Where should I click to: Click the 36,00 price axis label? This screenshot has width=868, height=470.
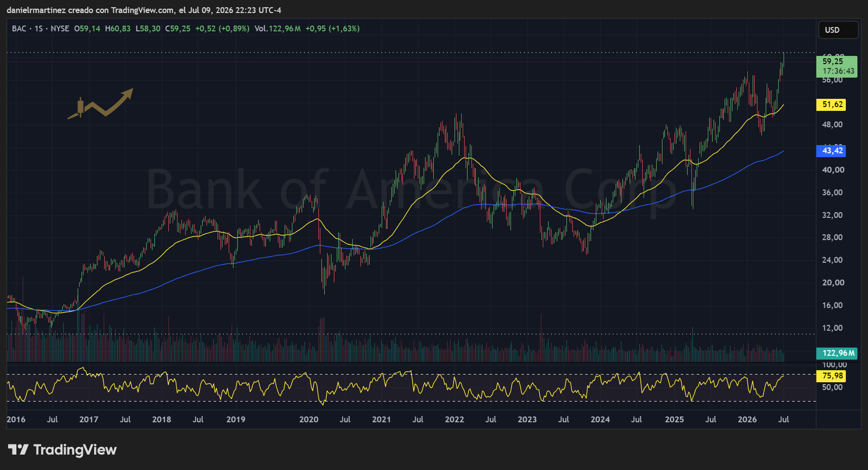(x=833, y=192)
